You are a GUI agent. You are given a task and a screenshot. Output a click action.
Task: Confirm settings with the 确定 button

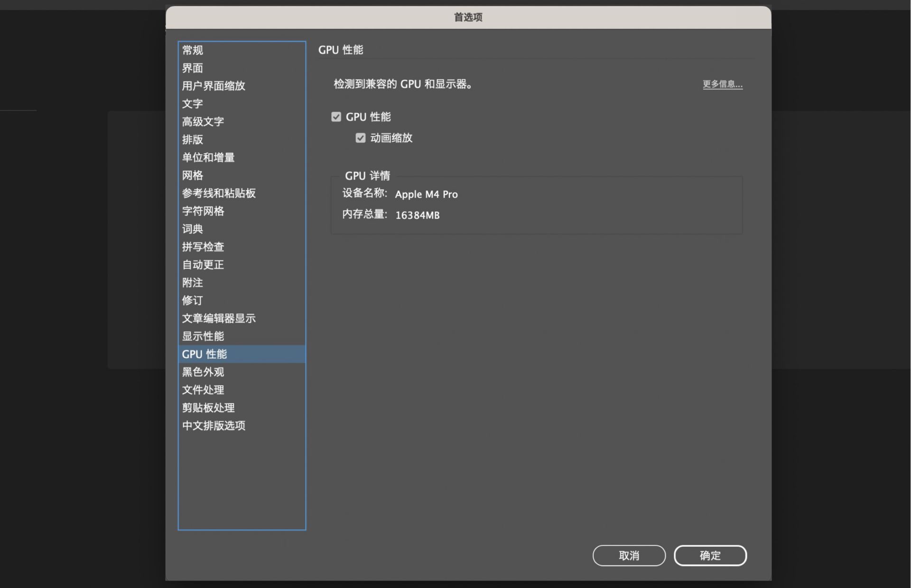710,555
